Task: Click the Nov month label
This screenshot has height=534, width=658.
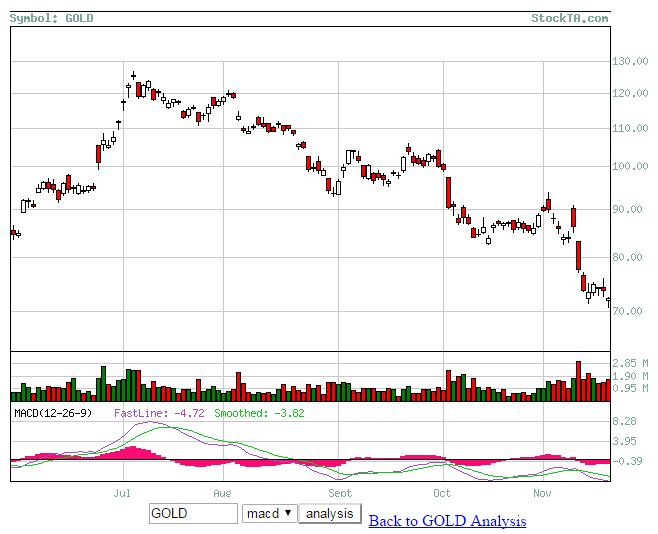Action: pyautogui.click(x=542, y=493)
